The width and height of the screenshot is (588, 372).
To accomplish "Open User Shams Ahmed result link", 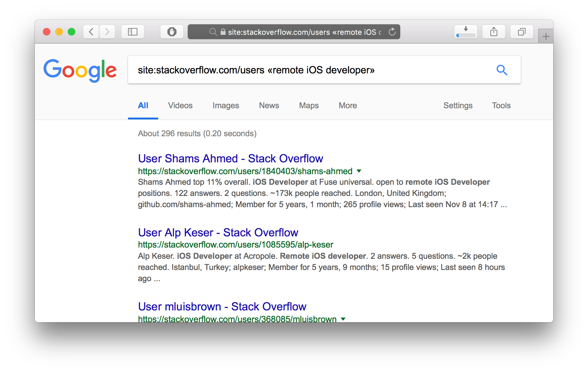I will 230,158.
